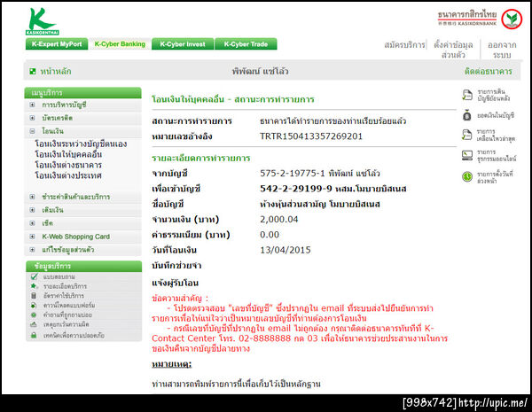Click download icon for ดาวน์โหลดแบบฟอร์ม
Screen dimensions: 532x412
[34, 305]
